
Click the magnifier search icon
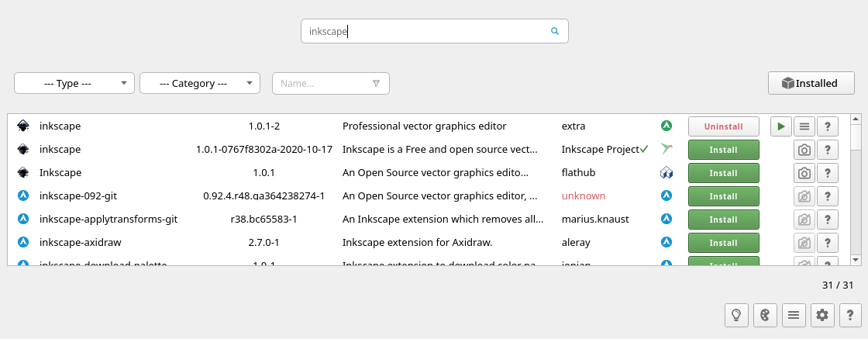(555, 32)
